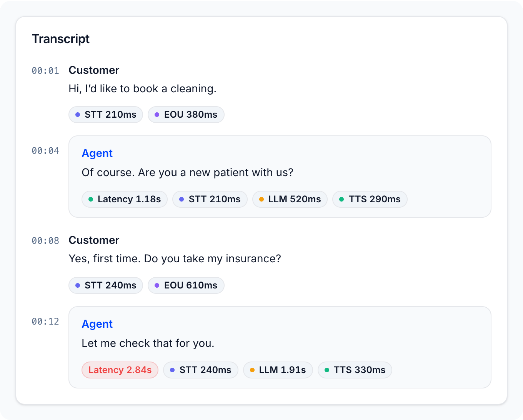
Task: Click the STT 210ms badge in the new patient reply
Action: pyautogui.click(x=210, y=199)
